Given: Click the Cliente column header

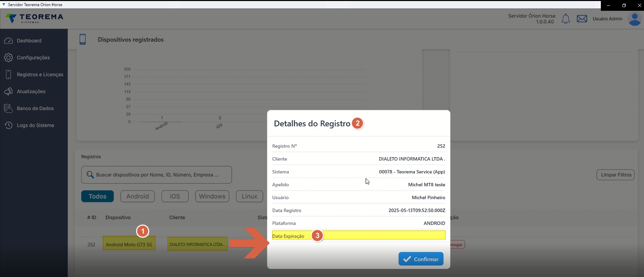Looking at the screenshot, I should coord(177,218).
